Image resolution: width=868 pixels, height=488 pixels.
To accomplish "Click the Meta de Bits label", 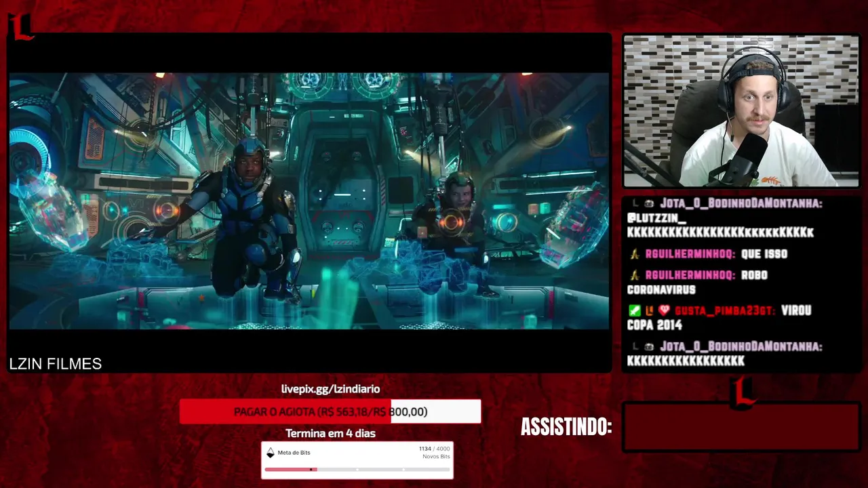I will click(x=294, y=453).
